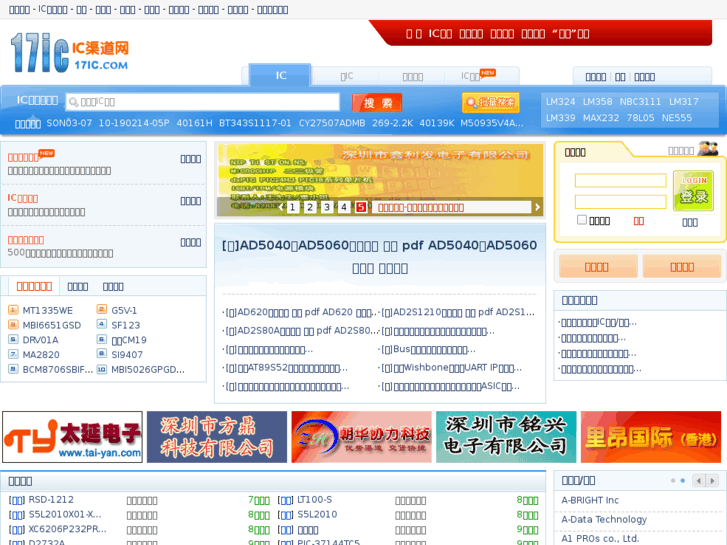The image size is (727, 545).
Task: Click the brands panel previous arrow
Action: click(698, 481)
